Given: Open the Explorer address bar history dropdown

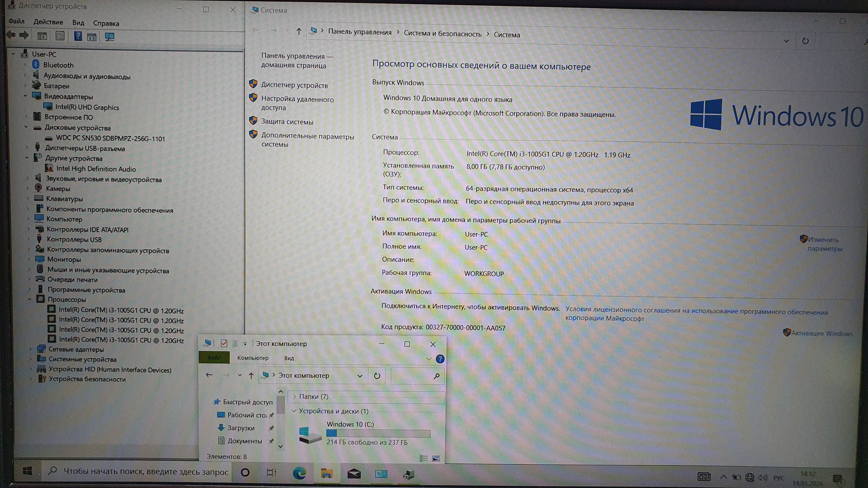Looking at the screenshot, I should coord(360,376).
